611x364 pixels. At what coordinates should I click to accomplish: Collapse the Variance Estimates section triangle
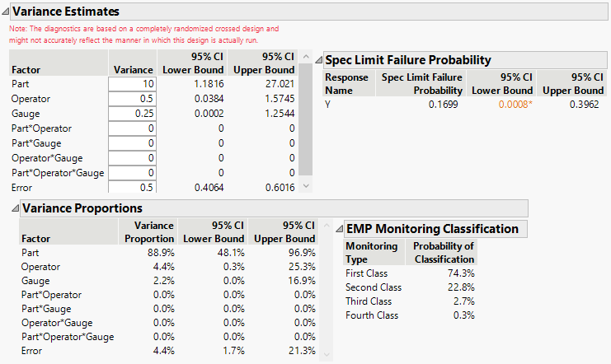[x=6, y=12]
